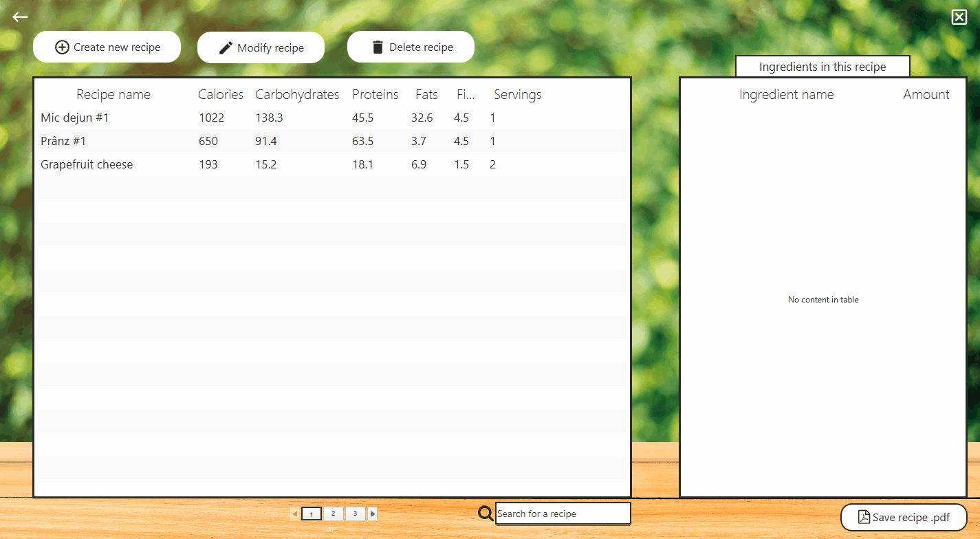
Task: Go to previous page with left arrow
Action: click(x=295, y=514)
